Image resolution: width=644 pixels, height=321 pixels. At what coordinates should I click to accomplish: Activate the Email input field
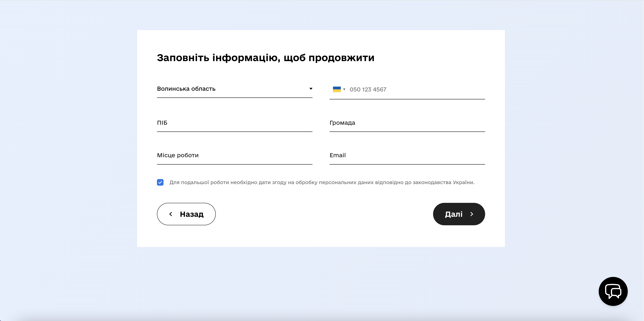click(x=407, y=155)
